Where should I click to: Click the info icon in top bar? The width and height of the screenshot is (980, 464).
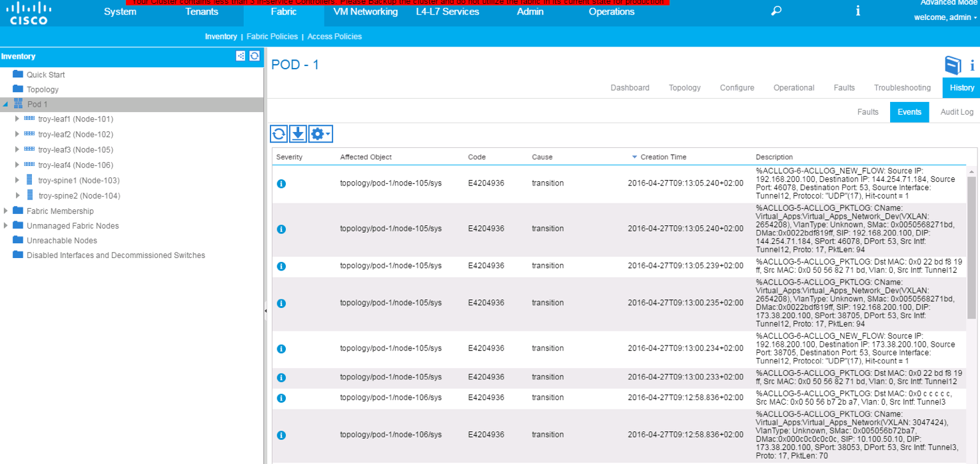click(858, 11)
